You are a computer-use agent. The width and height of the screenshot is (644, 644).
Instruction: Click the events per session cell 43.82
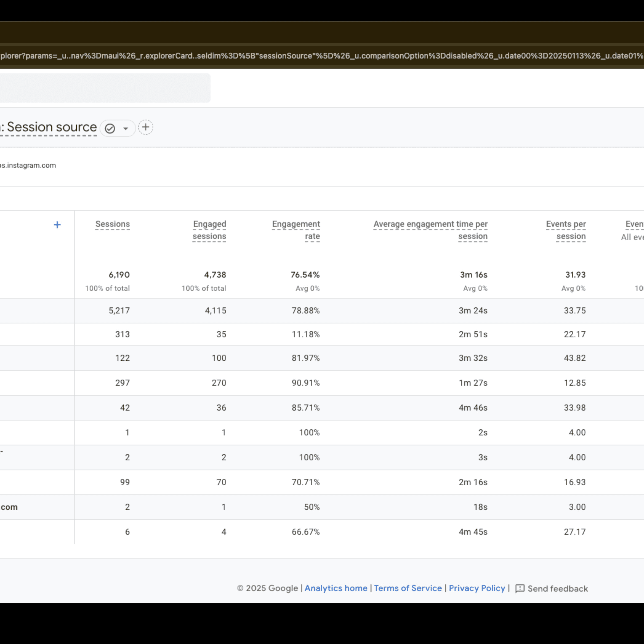pos(575,358)
